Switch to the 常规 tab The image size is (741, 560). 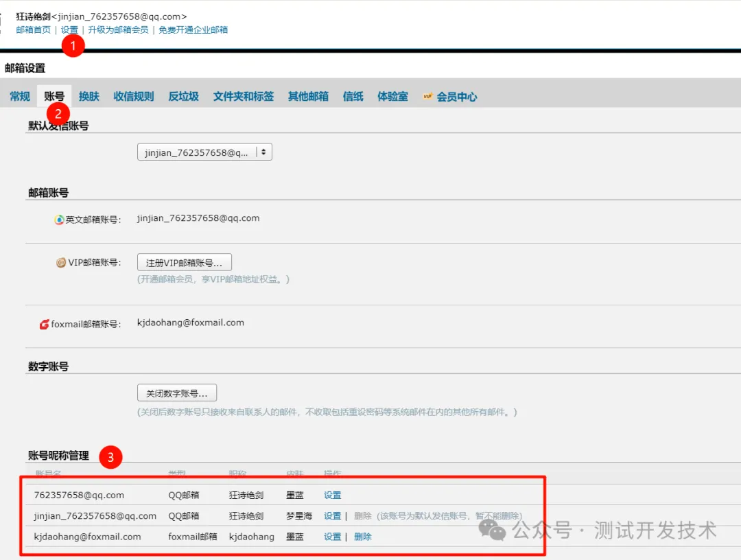coord(20,97)
